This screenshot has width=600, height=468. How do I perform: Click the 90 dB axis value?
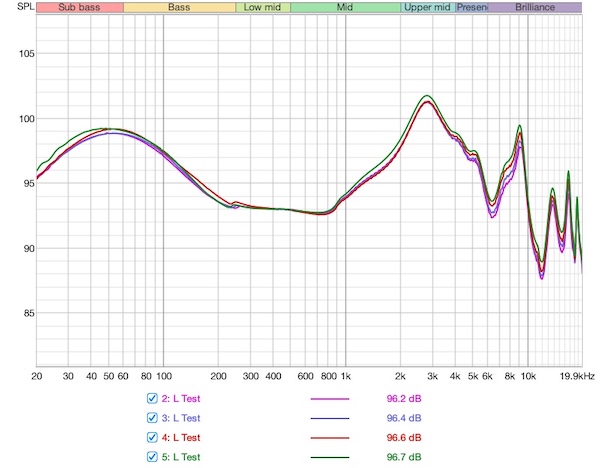tap(29, 248)
